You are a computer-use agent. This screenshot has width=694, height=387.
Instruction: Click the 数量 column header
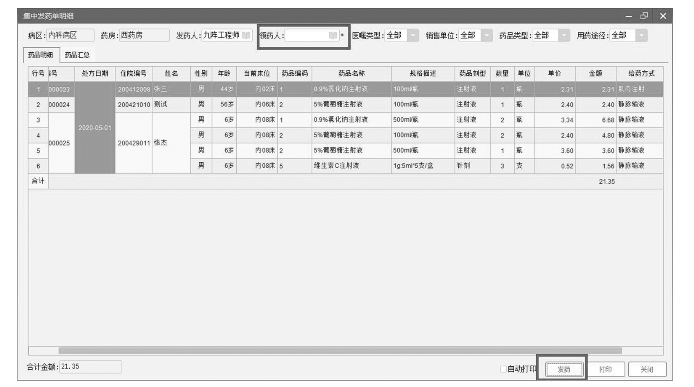click(x=502, y=74)
